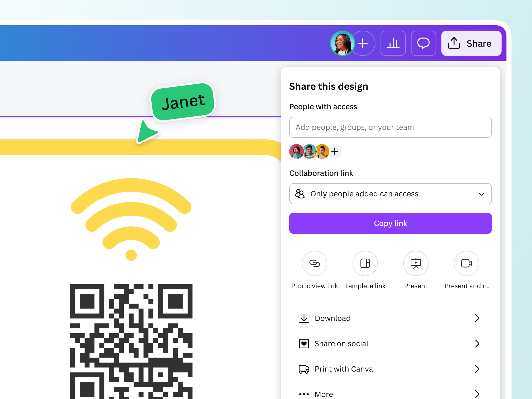Screen dimensions: 532x399
Task: Click the three dots More icon
Action: [304, 394]
